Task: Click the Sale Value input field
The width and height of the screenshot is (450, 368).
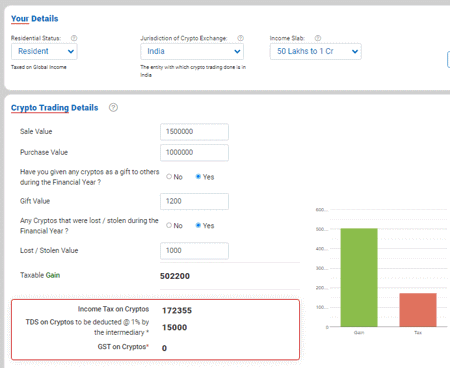Action: tap(194, 132)
